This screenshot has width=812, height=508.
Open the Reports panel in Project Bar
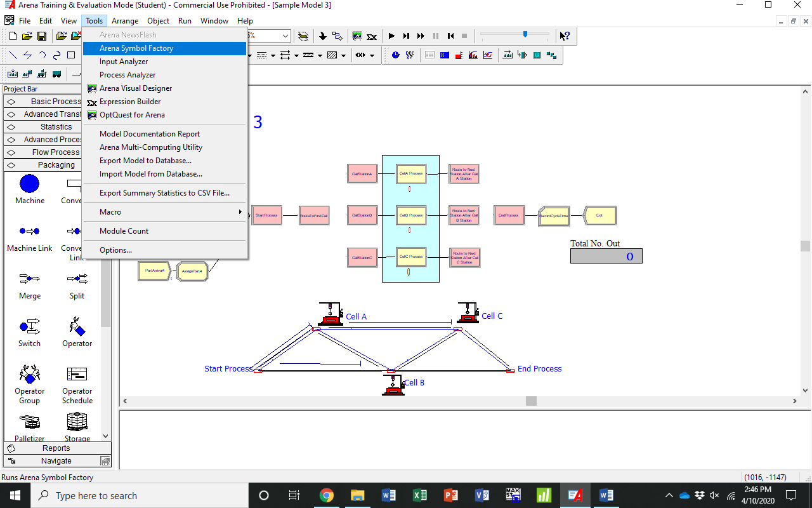coord(57,448)
